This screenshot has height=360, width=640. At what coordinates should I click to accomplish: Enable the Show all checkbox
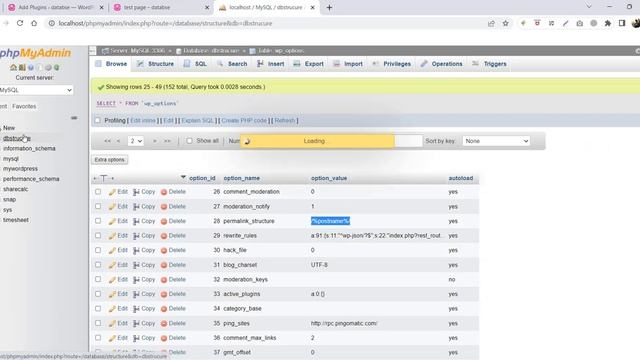click(x=189, y=141)
